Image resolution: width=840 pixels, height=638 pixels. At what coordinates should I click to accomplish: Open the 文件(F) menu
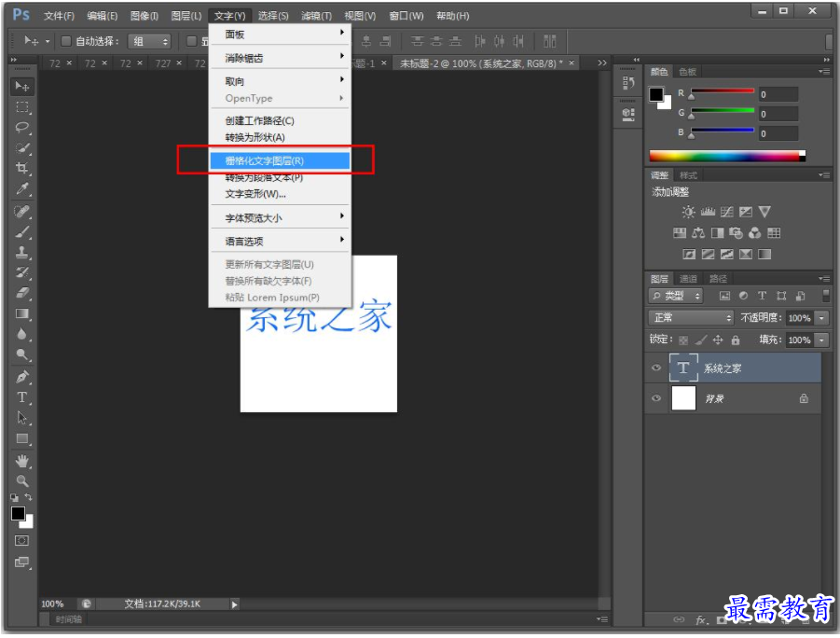pos(59,16)
